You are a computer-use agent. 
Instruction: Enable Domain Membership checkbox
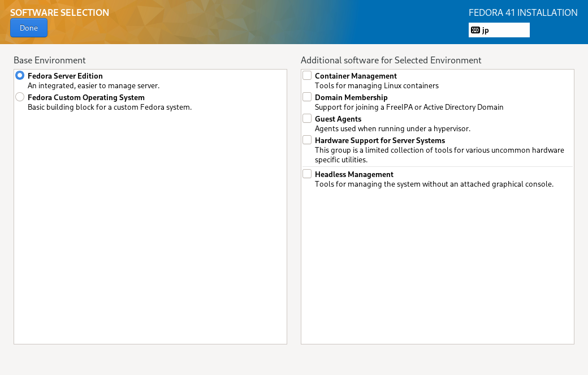click(307, 97)
